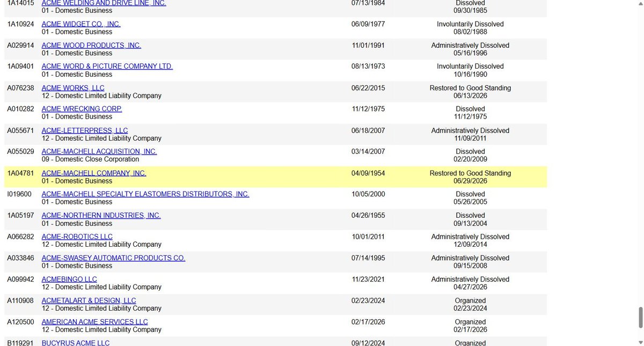Viewport: 644px width, 346px height.
Task: Click registration date 07/14/1995
Action: coord(368,258)
